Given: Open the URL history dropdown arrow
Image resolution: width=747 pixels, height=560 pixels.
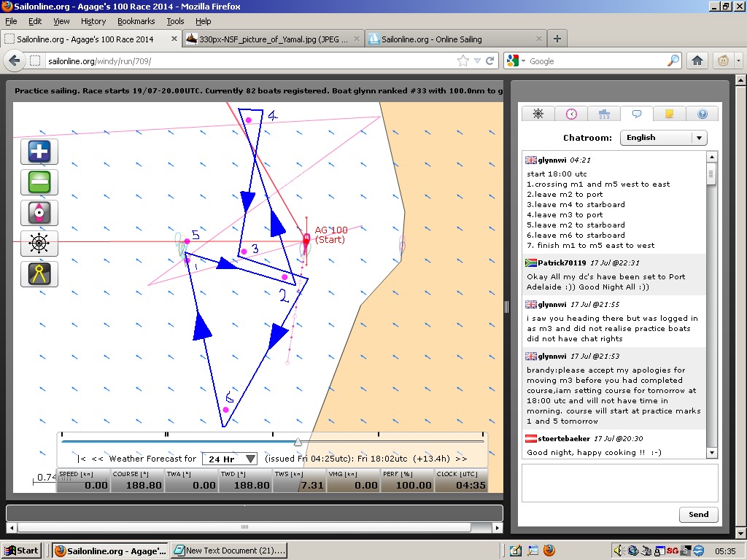Looking at the screenshot, I should click(477, 61).
